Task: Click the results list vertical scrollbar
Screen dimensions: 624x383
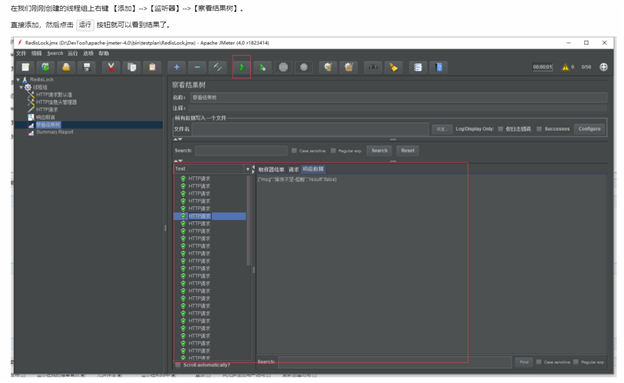Action: (249, 220)
